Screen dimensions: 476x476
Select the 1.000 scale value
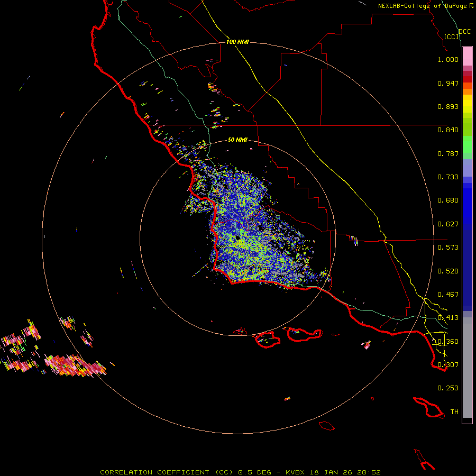tap(448, 59)
